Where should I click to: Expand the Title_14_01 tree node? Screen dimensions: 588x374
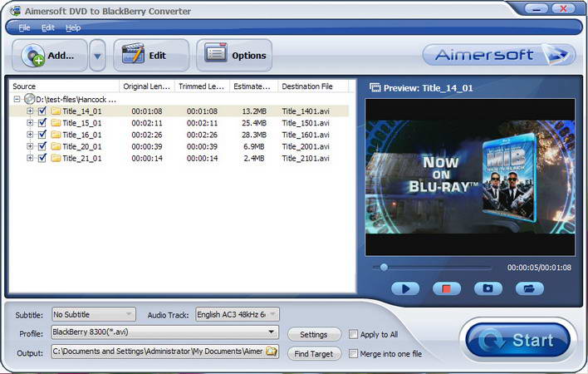(30, 111)
